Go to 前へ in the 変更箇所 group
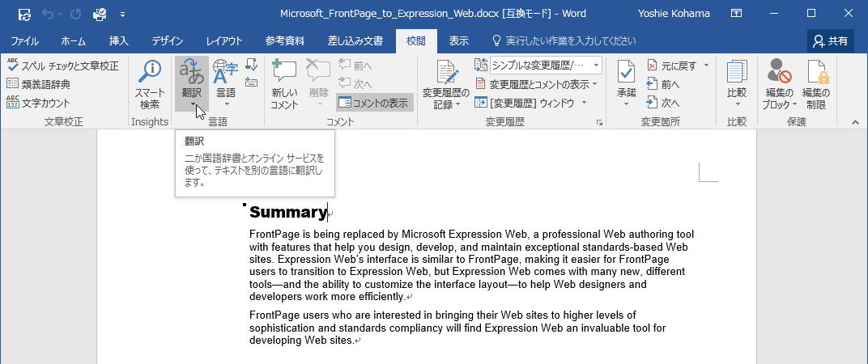Viewport: 868px width, 364px height. [663, 84]
